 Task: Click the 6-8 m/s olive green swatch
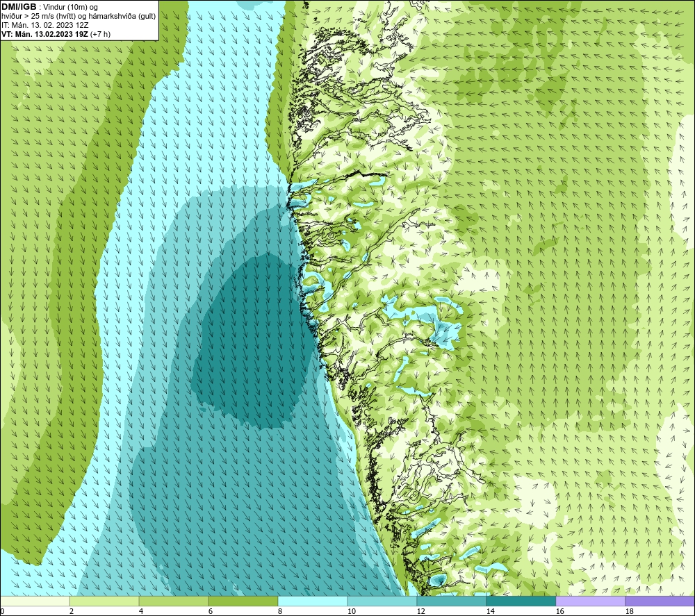click(x=243, y=601)
